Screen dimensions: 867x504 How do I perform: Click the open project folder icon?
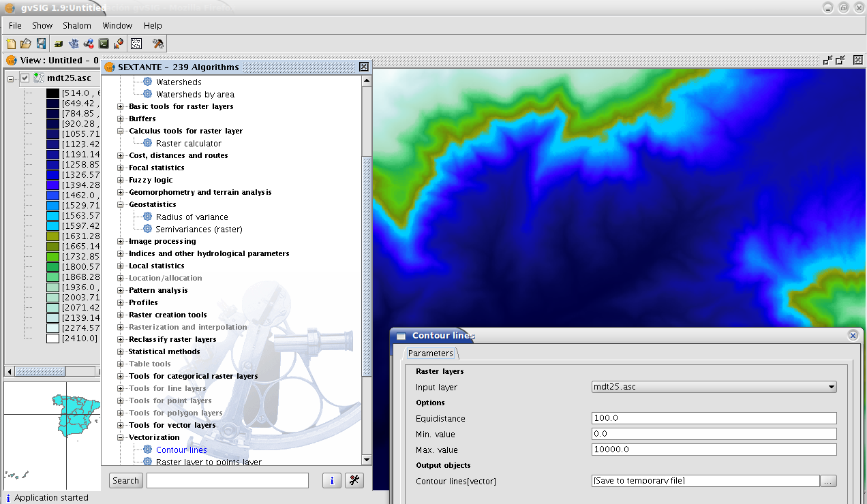tap(26, 44)
